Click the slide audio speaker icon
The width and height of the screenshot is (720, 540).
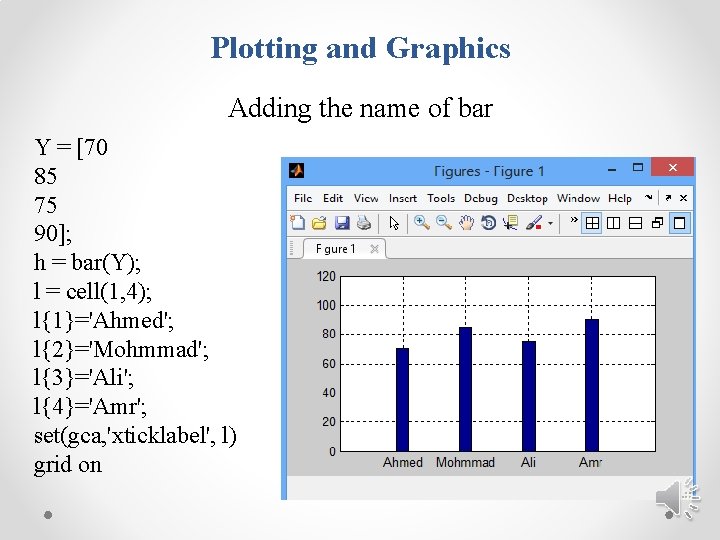678,499
